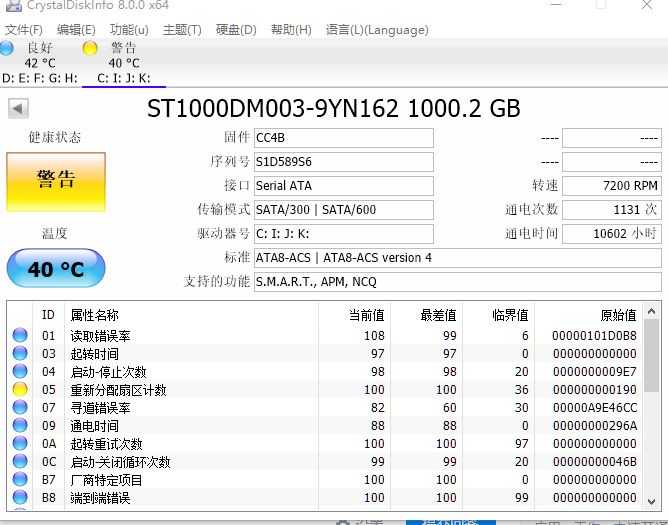This screenshot has height=525, width=668.
Task: Click the blue status dot for 启动-关闭循环次数
Action: (x=20, y=461)
